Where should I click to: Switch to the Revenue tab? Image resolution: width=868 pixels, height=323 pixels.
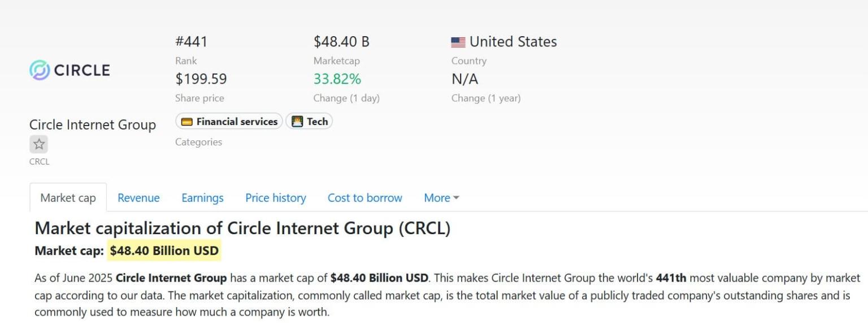tap(138, 198)
